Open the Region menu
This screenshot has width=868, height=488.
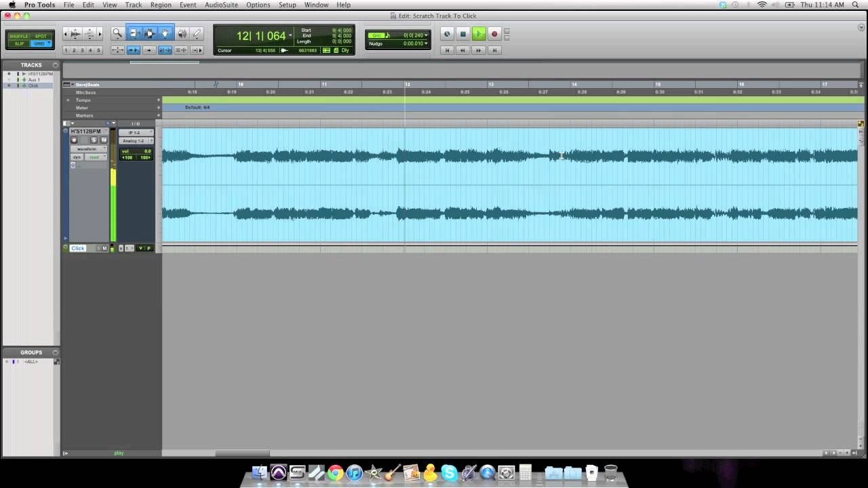161,5
